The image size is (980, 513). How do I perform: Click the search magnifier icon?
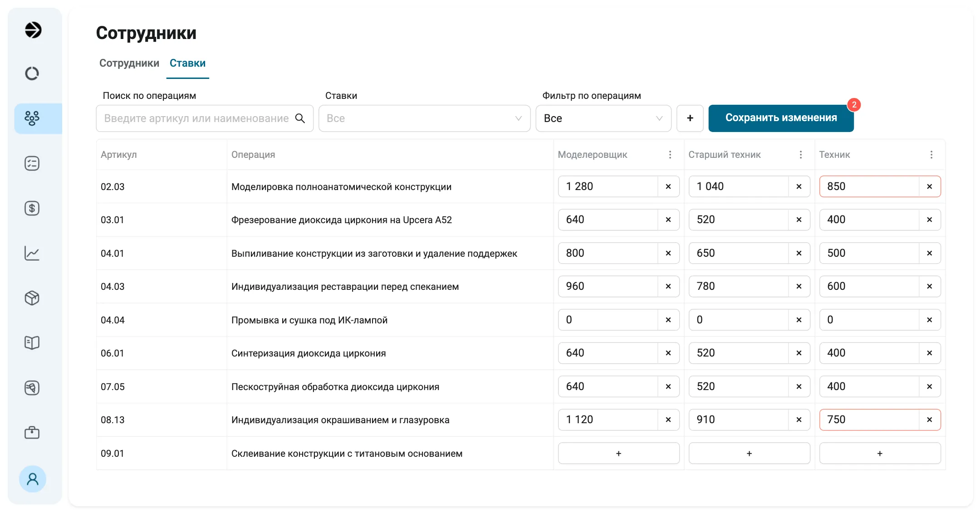pyautogui.click(x=300, y=118)
